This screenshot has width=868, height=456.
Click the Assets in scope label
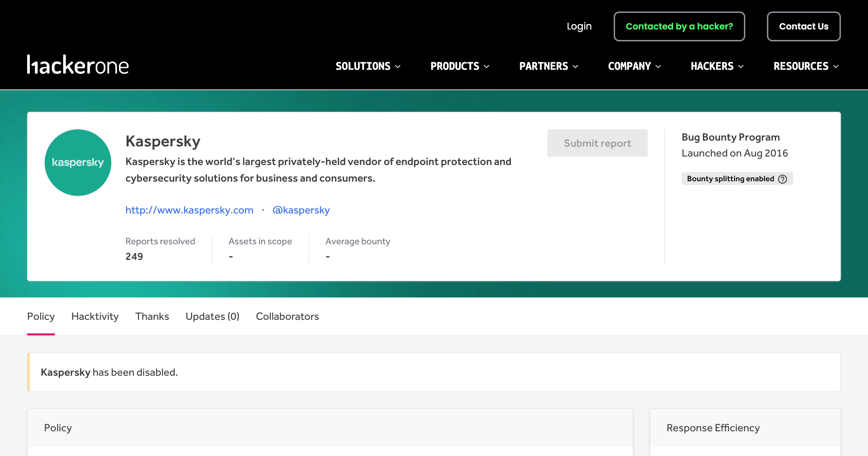click(260, 241)
